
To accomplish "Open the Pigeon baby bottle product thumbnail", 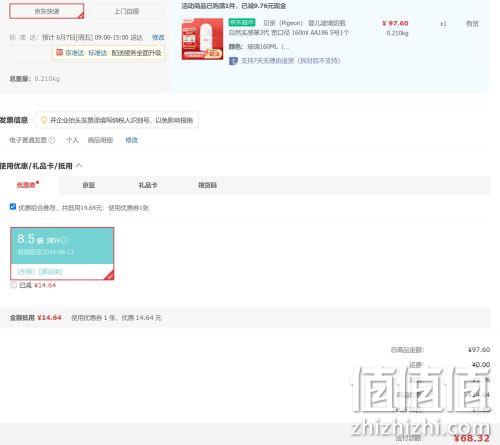I will coord(202,39).
